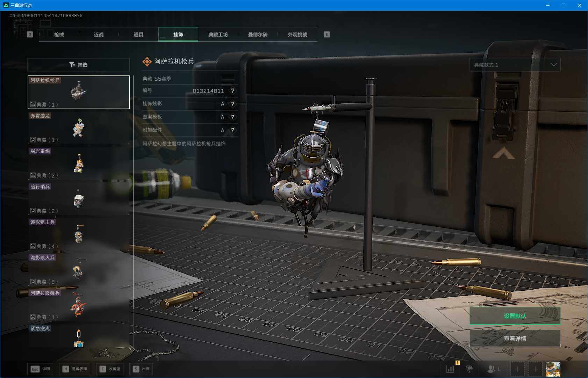Click the up chevron arrow on case
This screenshot has width=588, height=378.
503,153
